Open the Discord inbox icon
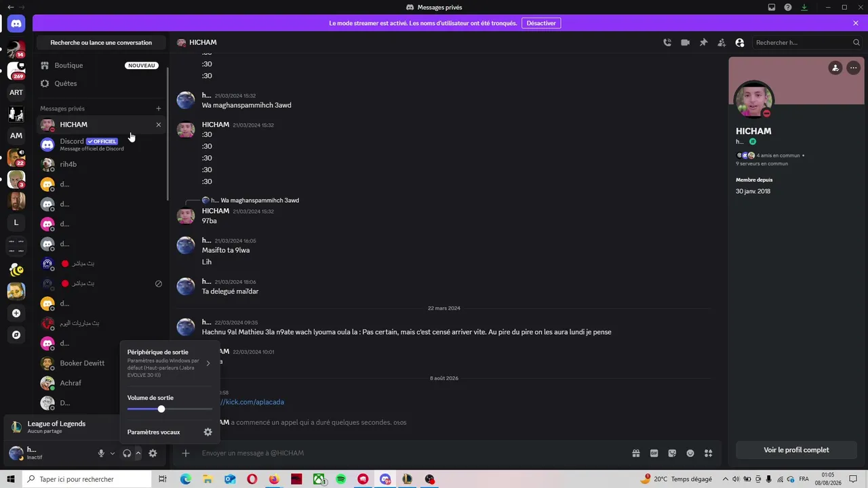 pos(772,7)
